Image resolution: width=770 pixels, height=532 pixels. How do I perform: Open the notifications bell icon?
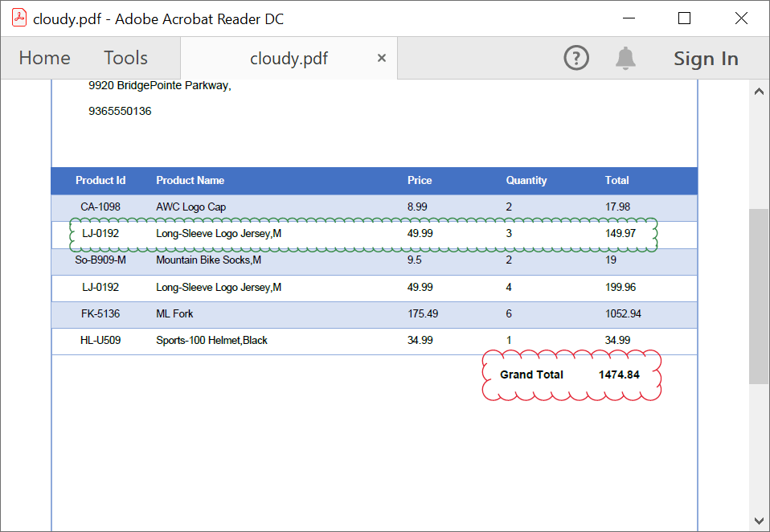(x=625, y=58)
